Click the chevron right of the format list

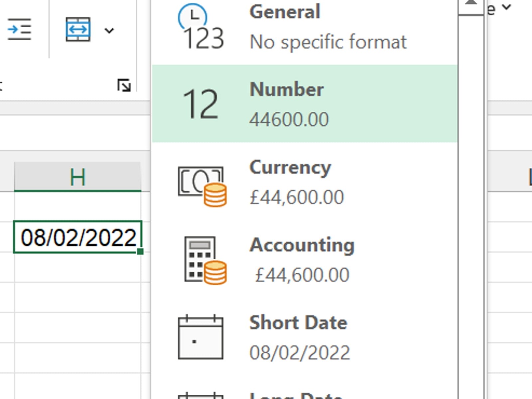pyautogui.click(x=507, y=7)
